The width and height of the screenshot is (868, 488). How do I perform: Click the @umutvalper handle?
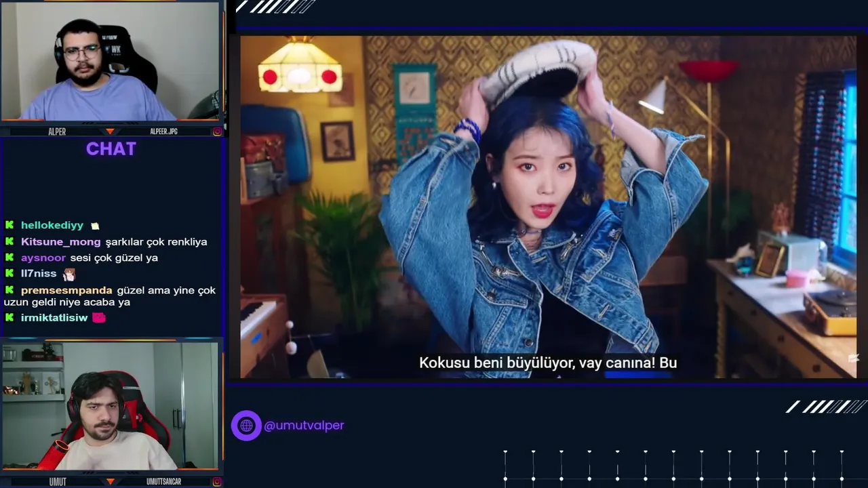304,426
